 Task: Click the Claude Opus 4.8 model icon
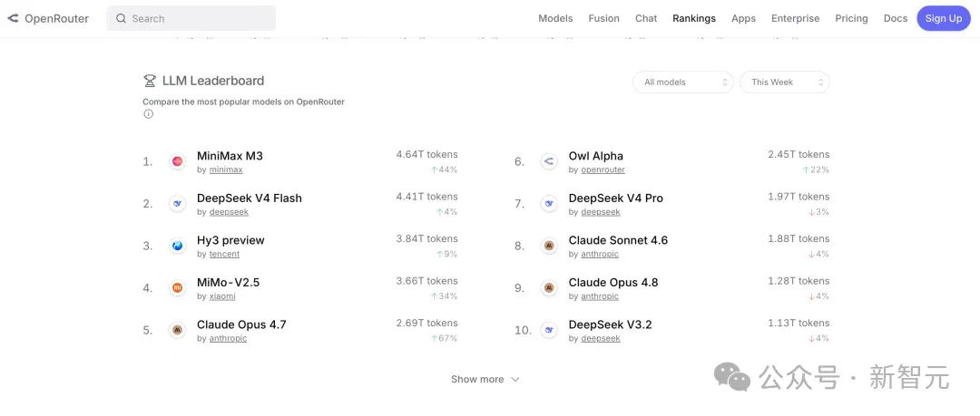coord(549,288)
